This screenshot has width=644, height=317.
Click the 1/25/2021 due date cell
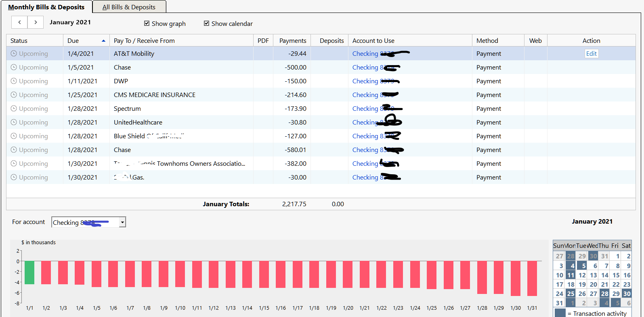point(82,95)
